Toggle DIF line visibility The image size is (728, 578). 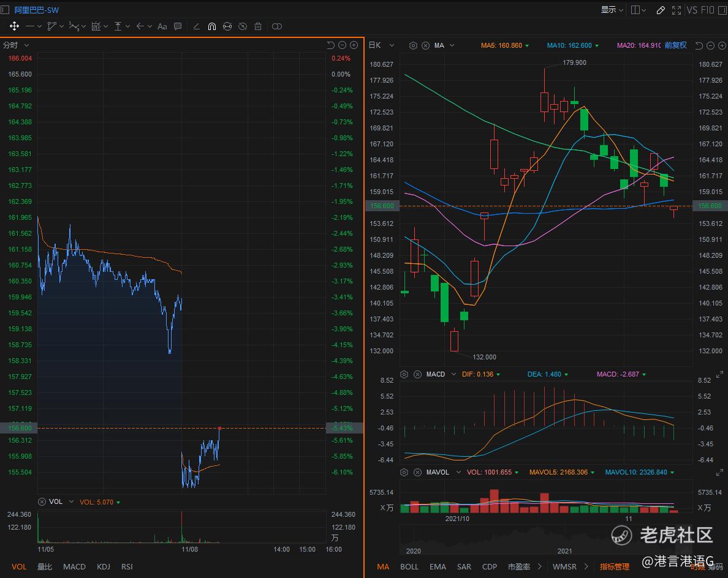click(480, 374)
